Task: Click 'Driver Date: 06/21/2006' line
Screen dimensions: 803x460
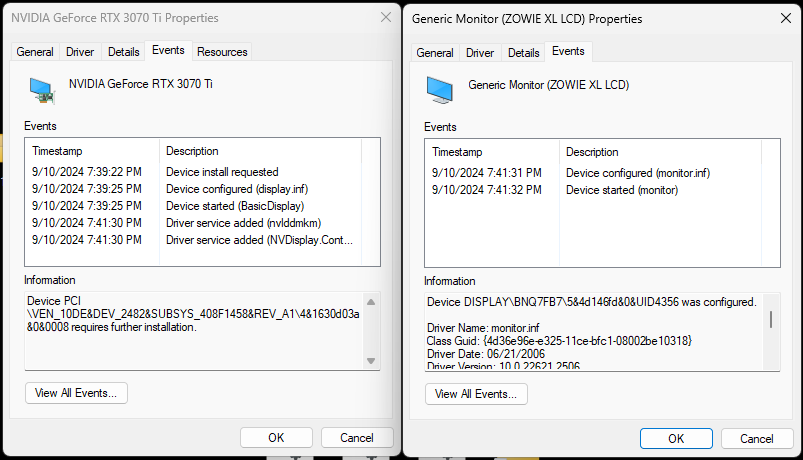Action: 485,354
